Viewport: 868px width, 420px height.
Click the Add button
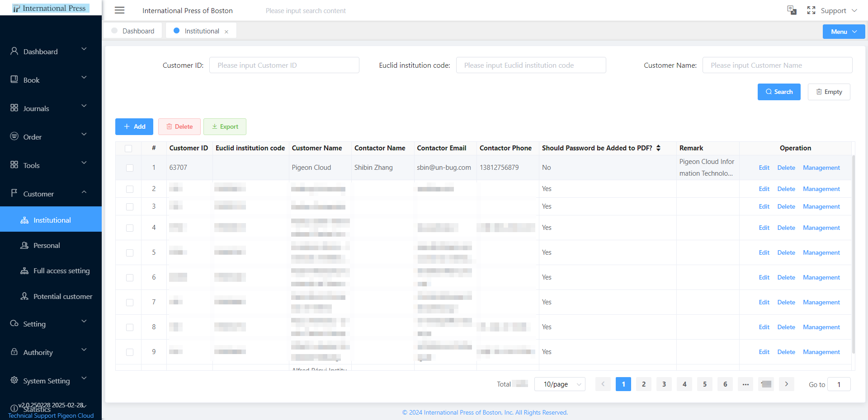click(134, 126)
